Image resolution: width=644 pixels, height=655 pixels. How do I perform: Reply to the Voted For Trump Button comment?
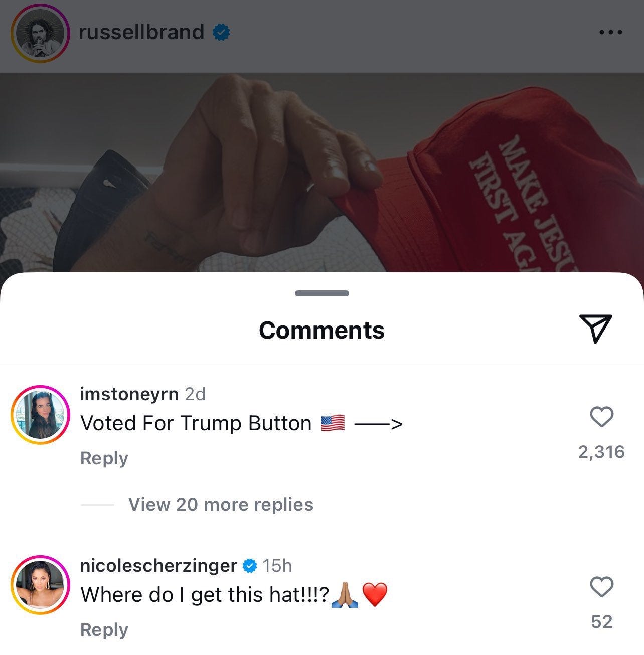(x=104, y=458)
